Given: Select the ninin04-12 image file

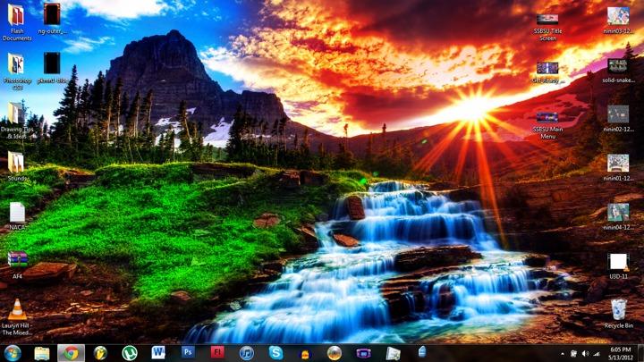Looking at the screenshot, I should pos(618,216).
